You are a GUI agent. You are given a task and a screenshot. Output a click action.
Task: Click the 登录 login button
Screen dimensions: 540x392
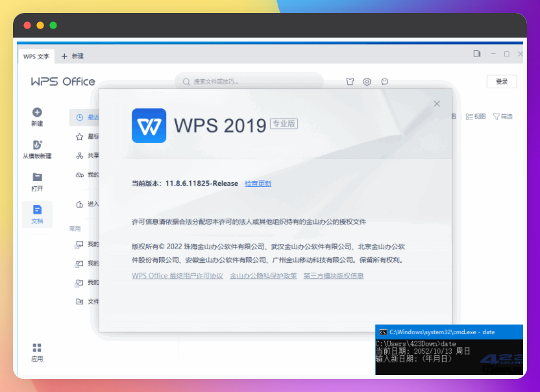pyautogui.click(x=502, y=82)
